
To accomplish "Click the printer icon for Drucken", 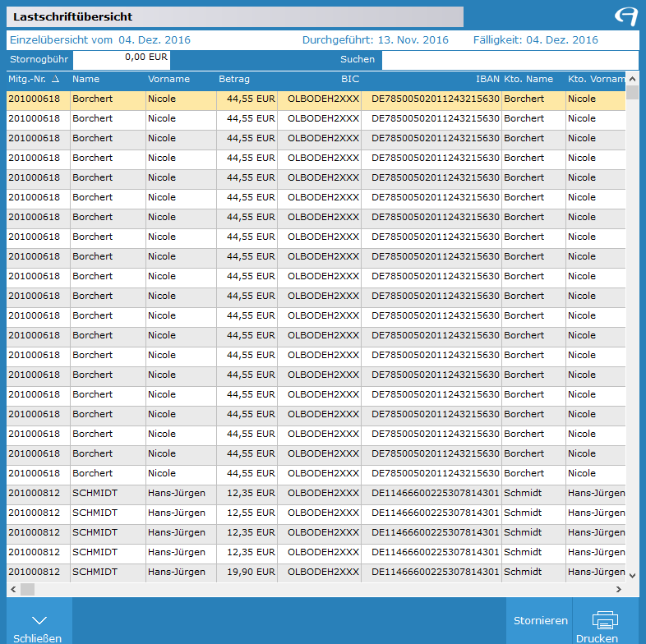I will click(x=605, y=620).
